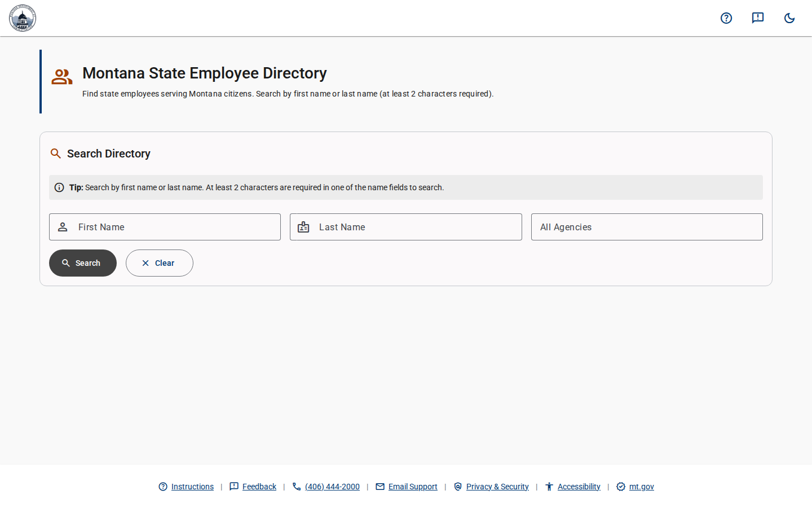Image resolution: width=812 pixels, height=508 pixels.
Task: Open help via question mark icon in header
Action: [x=726, y=18]
